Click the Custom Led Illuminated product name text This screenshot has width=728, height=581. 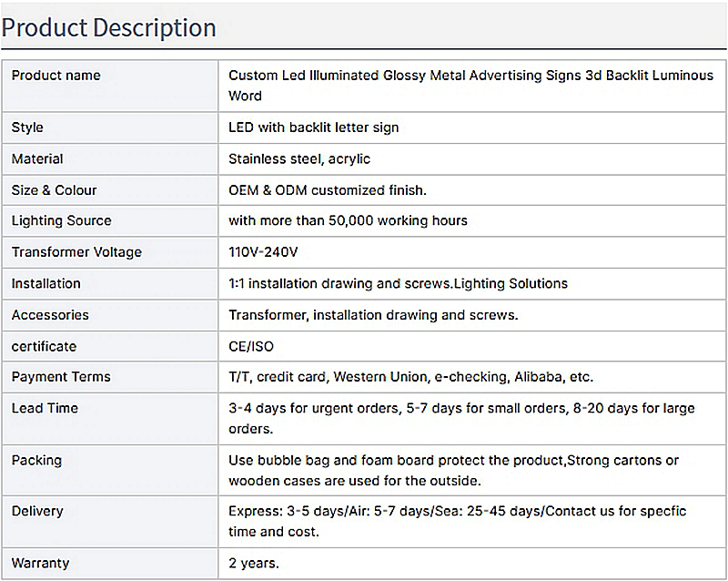tap(470, 86)
